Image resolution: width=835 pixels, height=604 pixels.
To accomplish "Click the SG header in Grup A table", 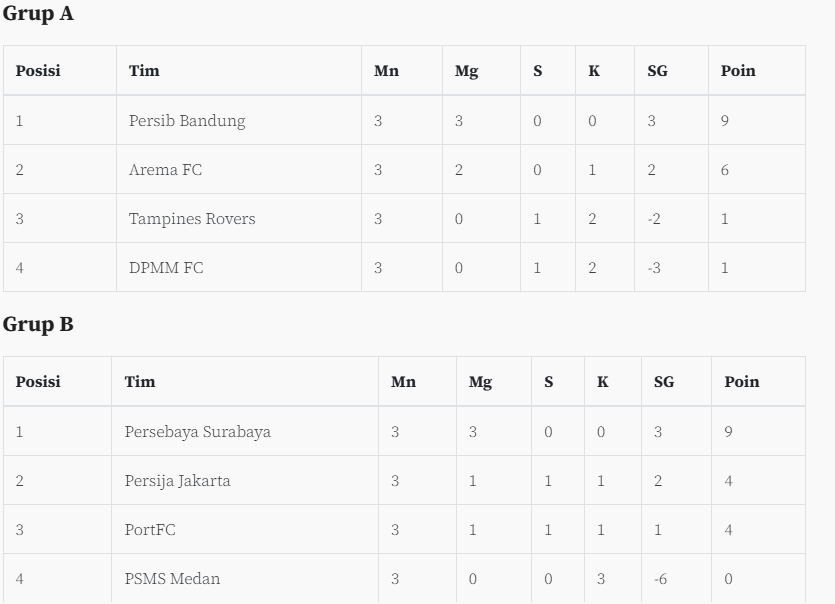I will pos(657,71).
